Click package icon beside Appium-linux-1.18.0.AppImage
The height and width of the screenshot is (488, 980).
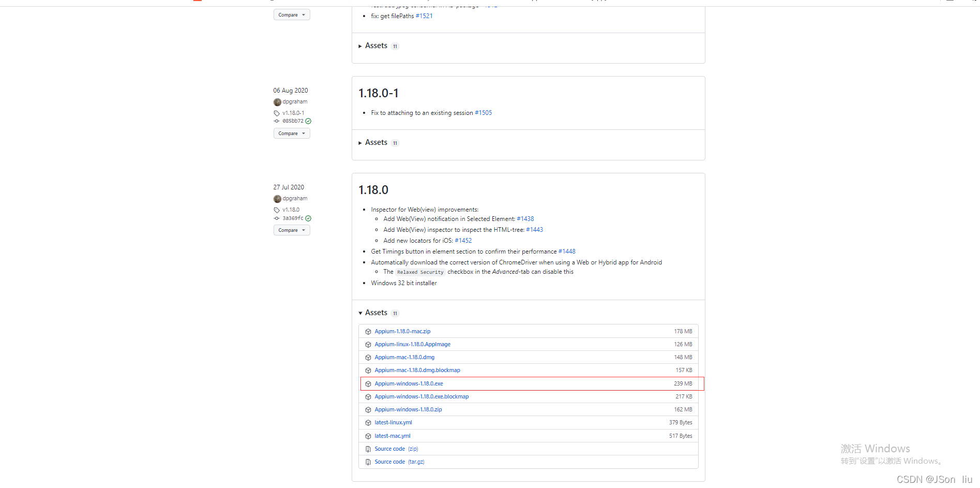(x=368, y=345)
